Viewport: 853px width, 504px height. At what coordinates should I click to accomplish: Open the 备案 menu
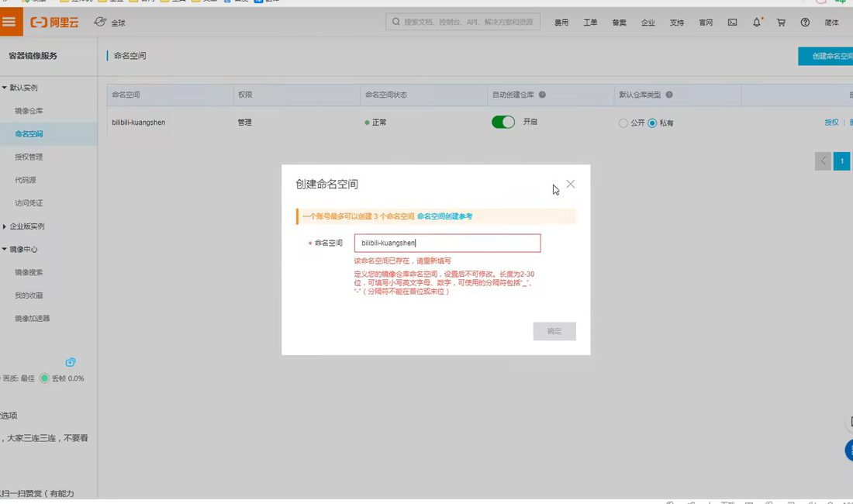pos(619,22)
